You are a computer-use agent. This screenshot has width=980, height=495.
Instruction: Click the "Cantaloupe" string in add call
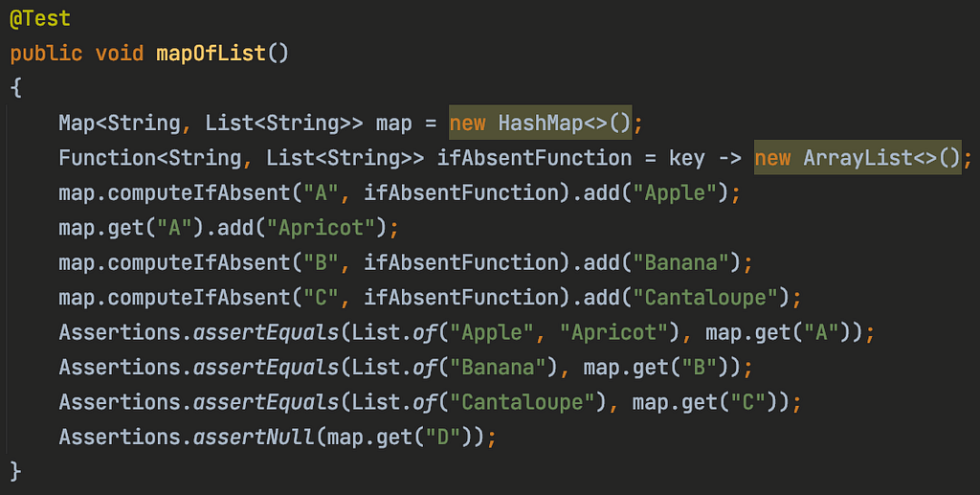[705, 298]
